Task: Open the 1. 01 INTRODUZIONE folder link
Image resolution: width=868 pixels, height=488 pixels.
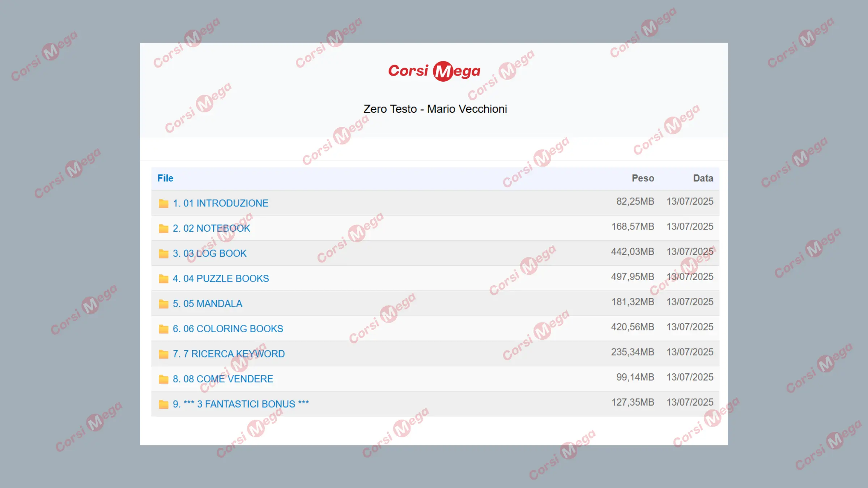Action: point(221,203)
